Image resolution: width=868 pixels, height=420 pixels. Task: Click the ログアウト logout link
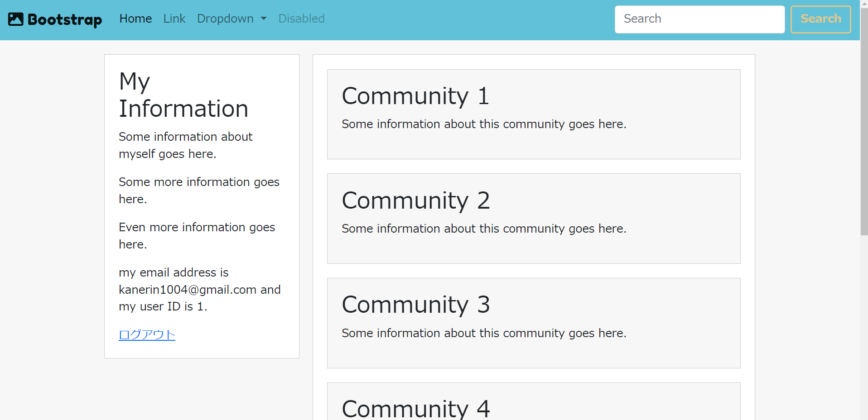[x=147, y=334]
